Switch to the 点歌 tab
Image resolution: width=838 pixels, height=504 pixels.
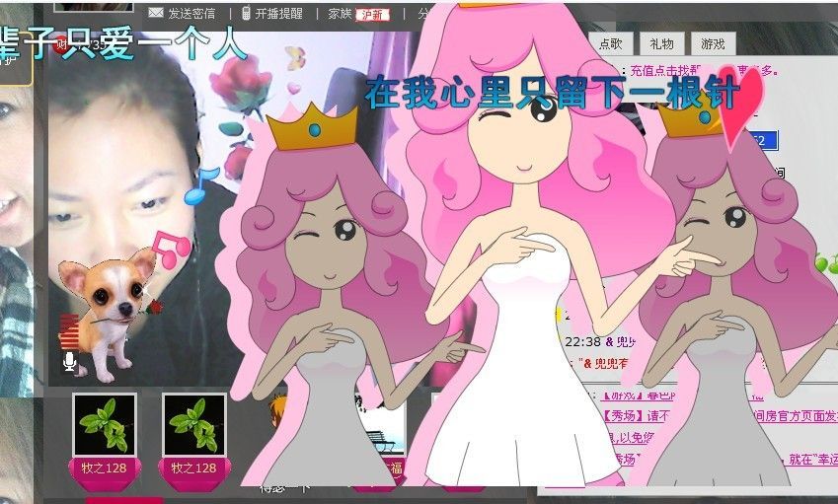[610, 43]
